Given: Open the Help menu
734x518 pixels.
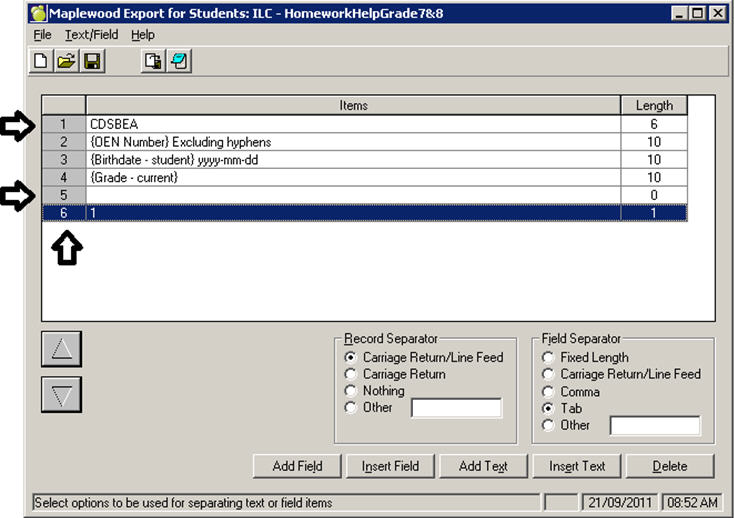Looking at the screenshot, I should tap(143, 35).
